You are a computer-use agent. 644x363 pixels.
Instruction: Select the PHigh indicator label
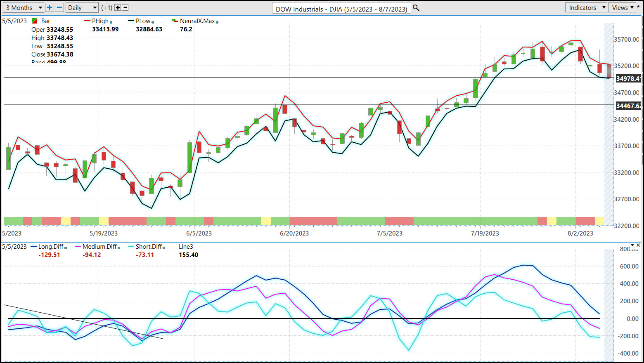click(x=100, y=21)
